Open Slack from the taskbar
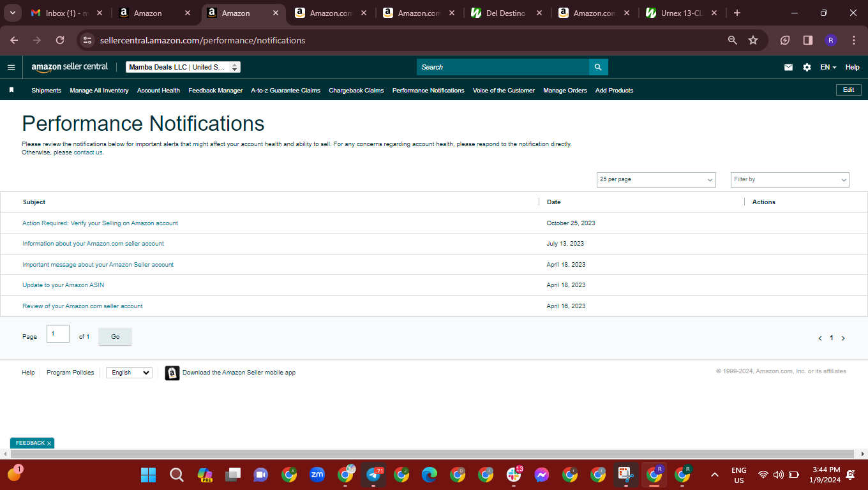Screen dimensions: 868x490 [514, 475]
